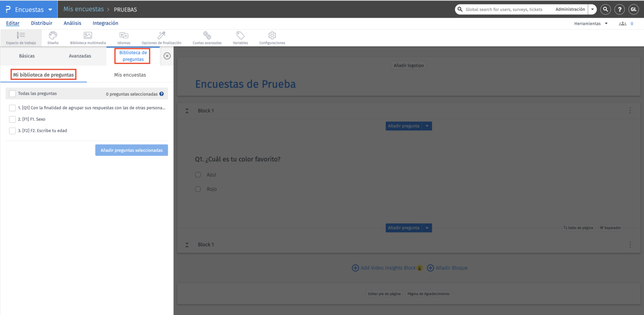The height and width of the screenshot is (315, 644).
Task: Select Biblioteca de preguntas tab
Action: [x=133, y=56]
